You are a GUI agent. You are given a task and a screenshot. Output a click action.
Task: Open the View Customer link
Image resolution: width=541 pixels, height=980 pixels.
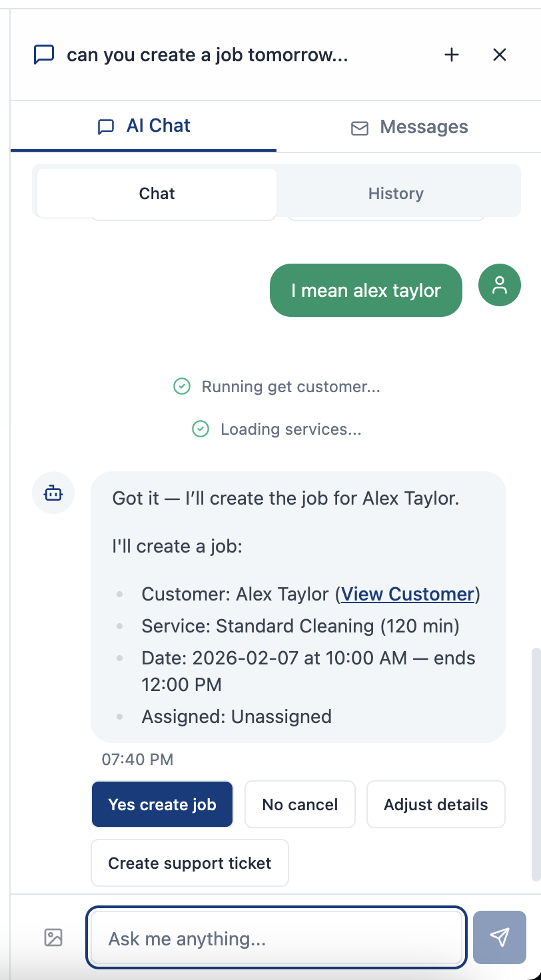point(407,594)
